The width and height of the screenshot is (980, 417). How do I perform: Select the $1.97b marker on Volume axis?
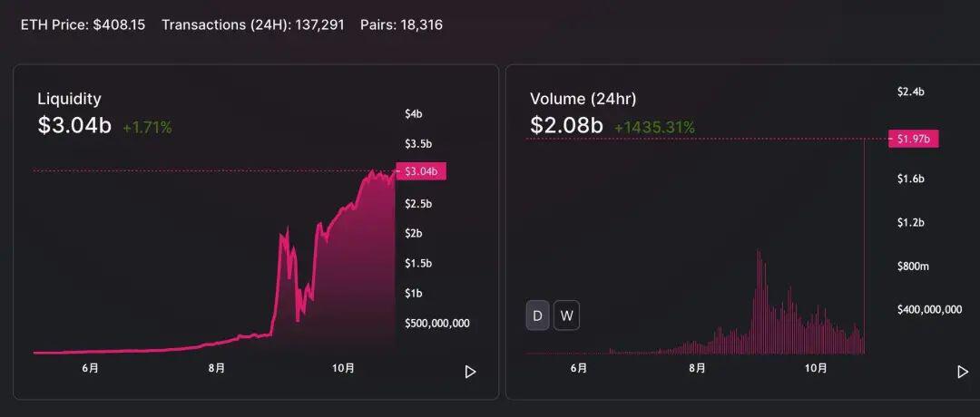pos(913,139)
